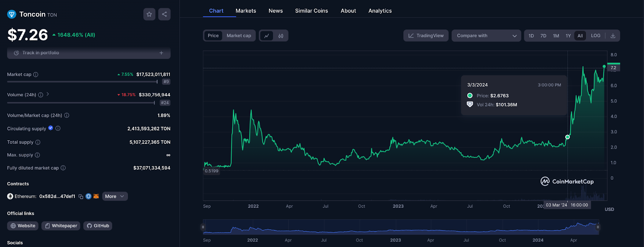Copy the Ethereum contract address
The height and width of the screenshot is (247, 644).
point(81,197)
